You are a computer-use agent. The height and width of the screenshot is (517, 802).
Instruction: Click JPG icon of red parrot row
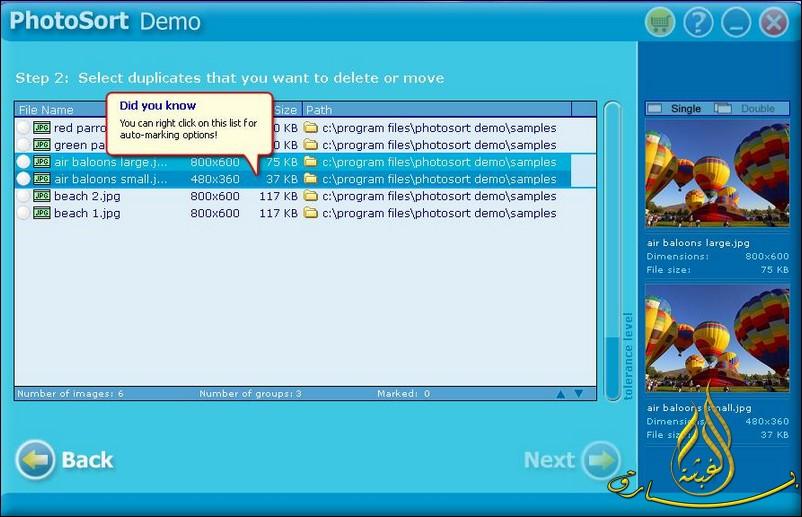(41, 128)
